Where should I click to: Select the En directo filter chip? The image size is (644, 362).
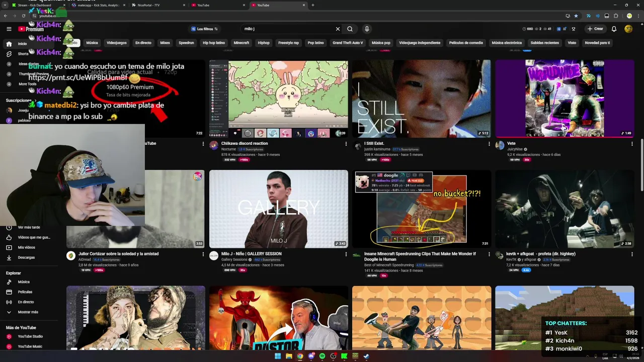coord(143,43)
